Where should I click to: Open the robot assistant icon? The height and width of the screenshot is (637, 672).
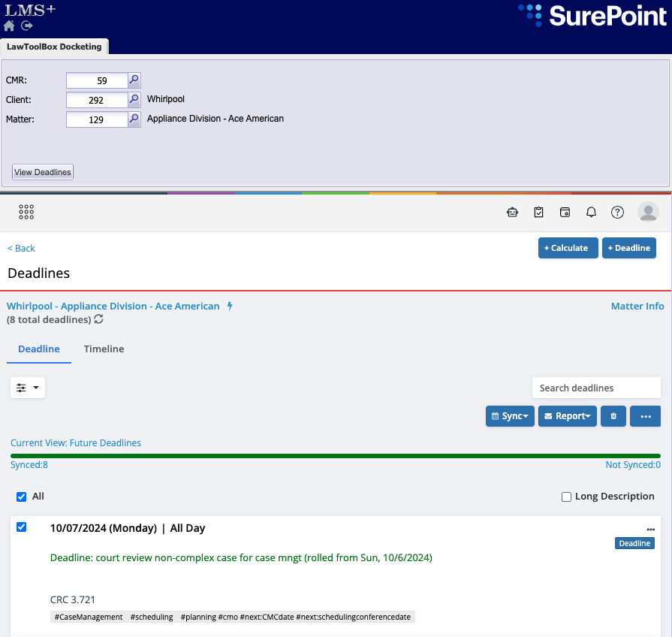(x=512, y=212)
